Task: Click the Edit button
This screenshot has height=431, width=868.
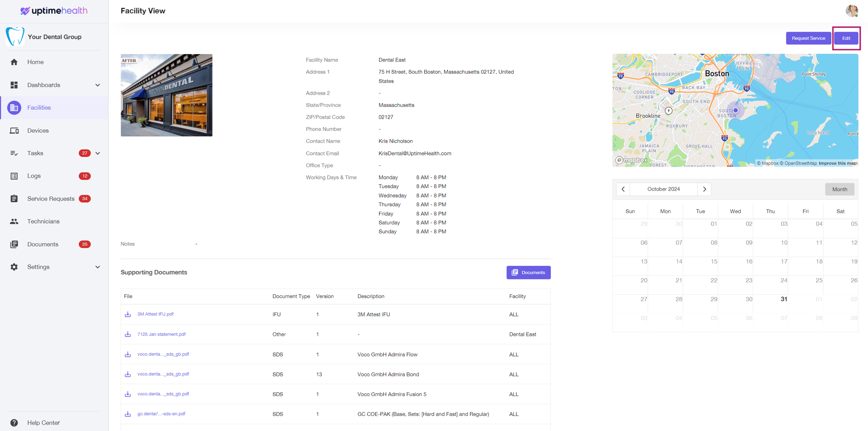Action: click(x=846, y=38)
